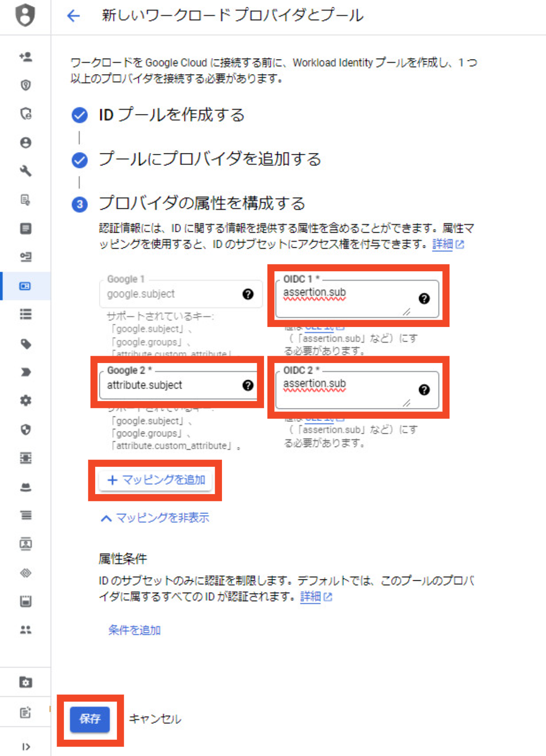Click the 条件を追加 link
Viewport: 546px width, 756px height.
135,630
